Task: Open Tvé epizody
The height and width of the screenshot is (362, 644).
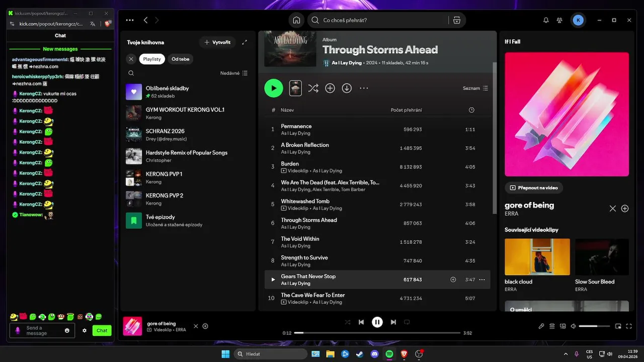Action: click(x=187, y=221)
